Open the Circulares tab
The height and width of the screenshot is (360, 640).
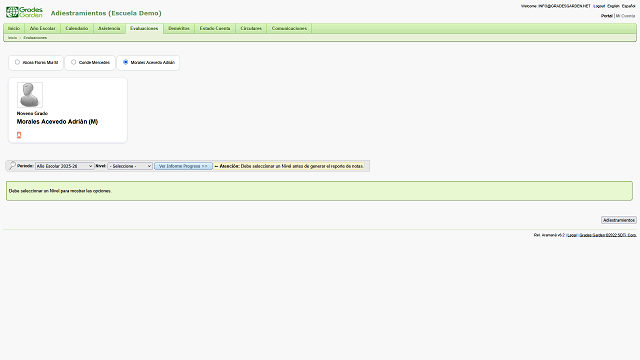point(251,28)
